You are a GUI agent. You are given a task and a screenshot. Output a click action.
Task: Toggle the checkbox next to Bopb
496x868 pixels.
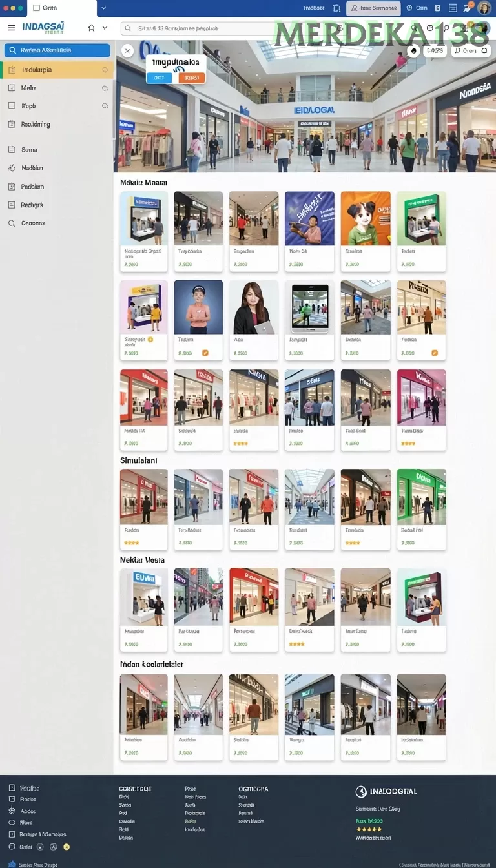(11, 106)
